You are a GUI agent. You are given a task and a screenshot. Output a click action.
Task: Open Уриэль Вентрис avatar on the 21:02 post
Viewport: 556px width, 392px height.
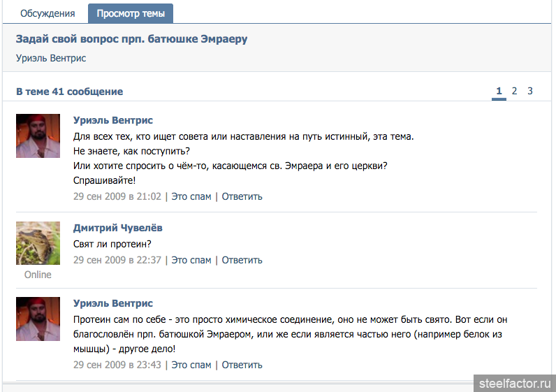click(x=38, y=136)
